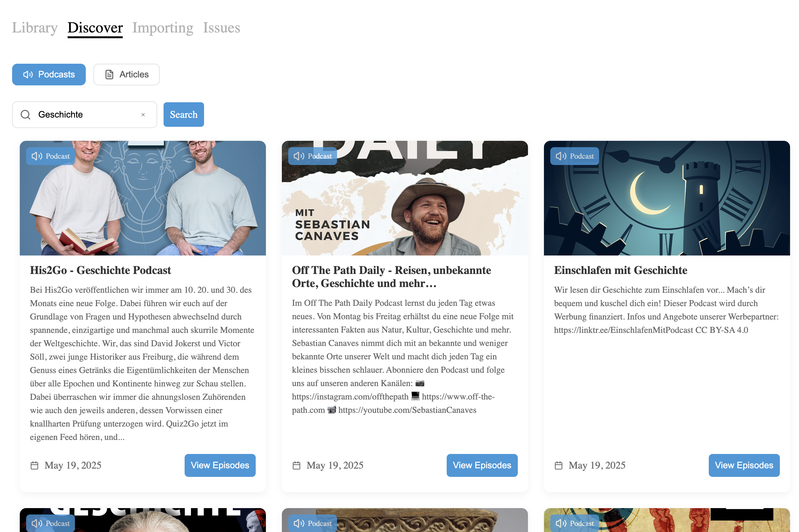Click the speaker icon in the Podcasts button
799x532 pixels.
pos(28,74)
